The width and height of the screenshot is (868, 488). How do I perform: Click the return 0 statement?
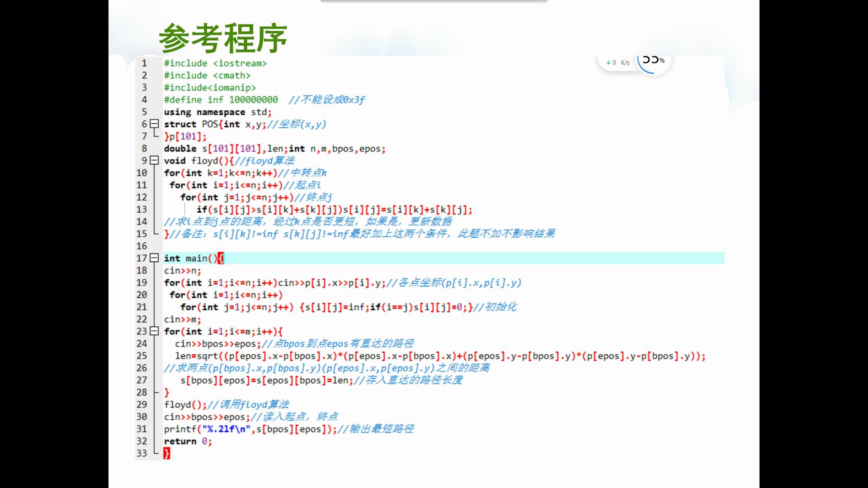tap(187, 441)
